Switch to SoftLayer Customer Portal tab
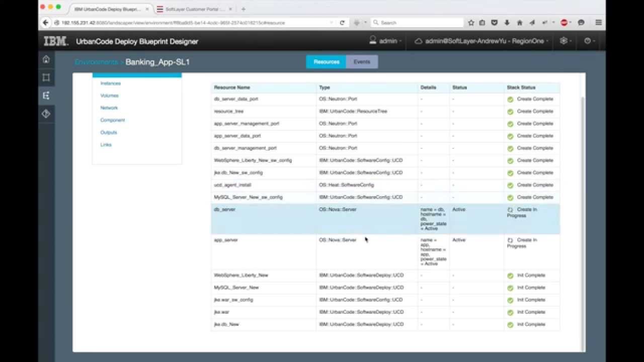The image size is (644, 362). pos(194,9)
